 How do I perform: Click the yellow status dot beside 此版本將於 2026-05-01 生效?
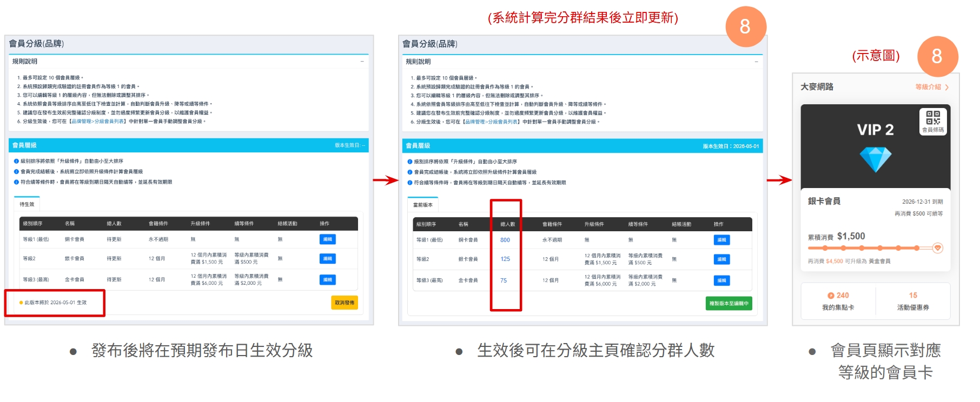click(21, 303)
